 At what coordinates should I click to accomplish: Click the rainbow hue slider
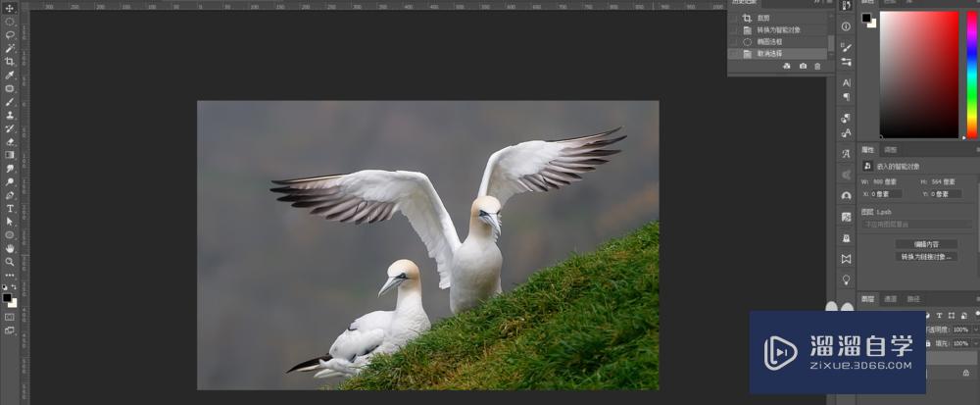pyautogui.click(x=972, y=75)
